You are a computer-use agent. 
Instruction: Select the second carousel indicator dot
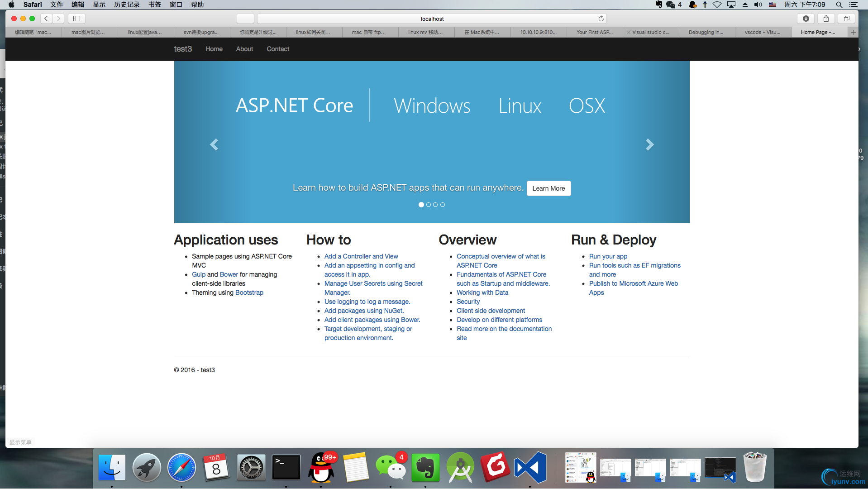[429, 205]
